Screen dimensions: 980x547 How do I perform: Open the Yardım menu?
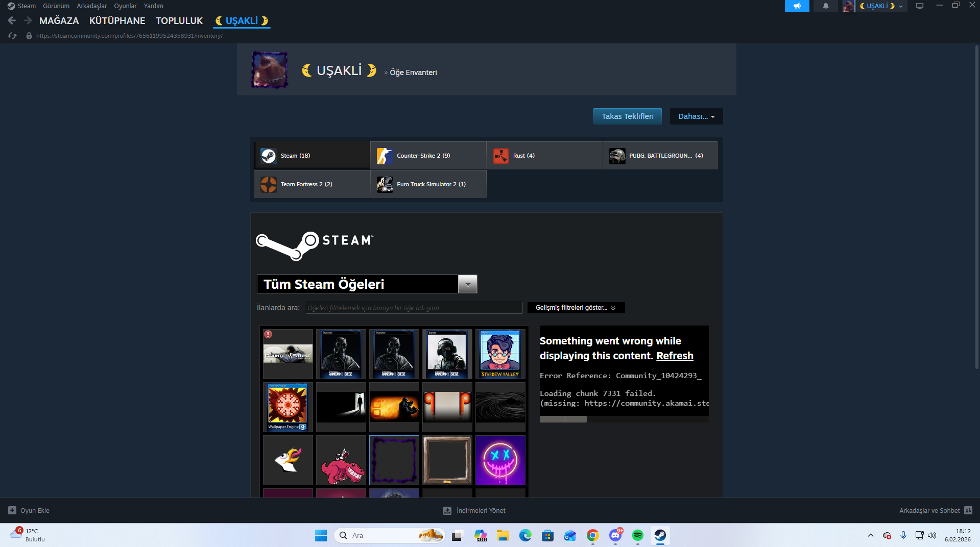[154, 6]
